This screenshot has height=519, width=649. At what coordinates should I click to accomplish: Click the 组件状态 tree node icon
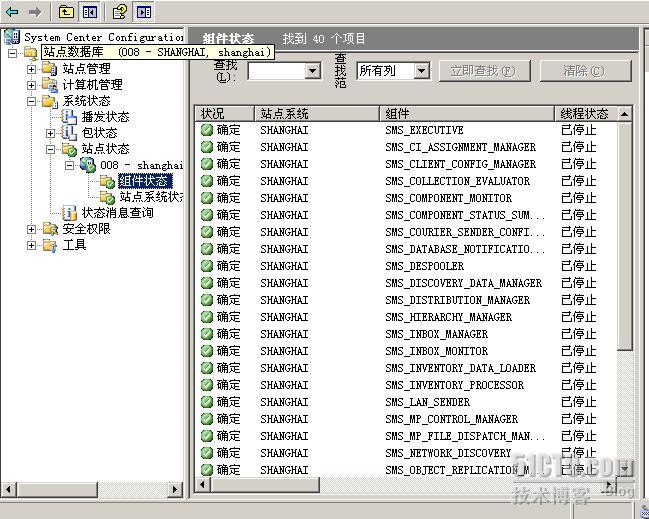pos(107,181)
